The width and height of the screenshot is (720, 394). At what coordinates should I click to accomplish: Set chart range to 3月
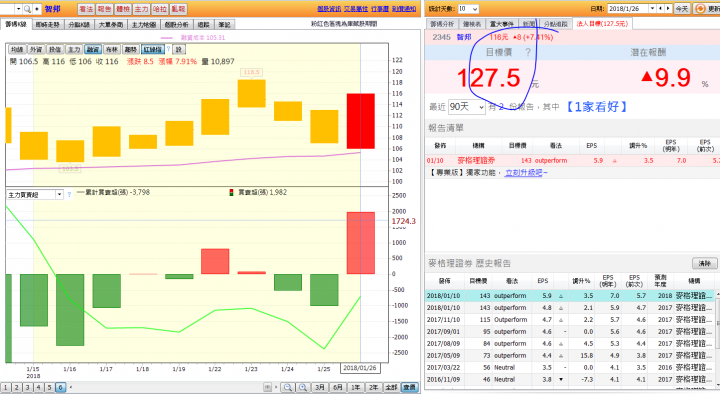321,387
